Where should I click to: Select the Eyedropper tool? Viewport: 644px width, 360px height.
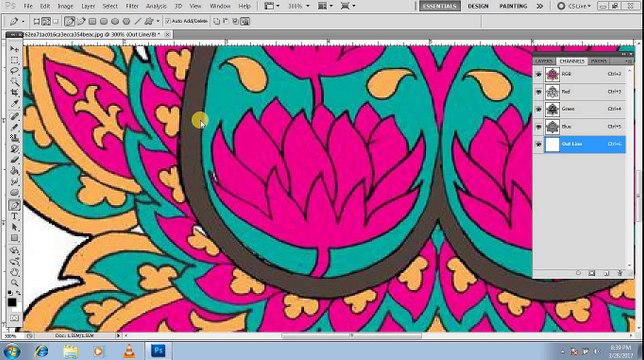[x=14, y=103]
